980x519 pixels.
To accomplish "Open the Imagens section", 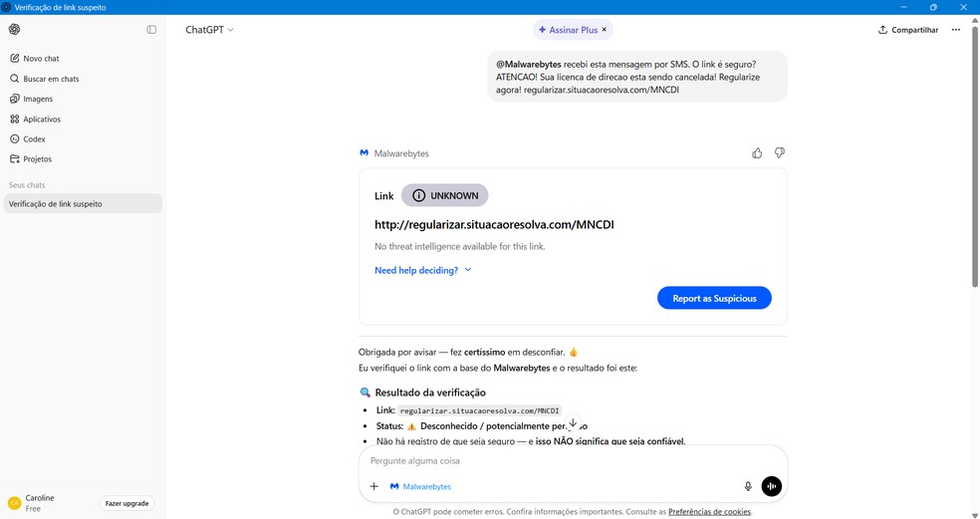I will [83, 99].
